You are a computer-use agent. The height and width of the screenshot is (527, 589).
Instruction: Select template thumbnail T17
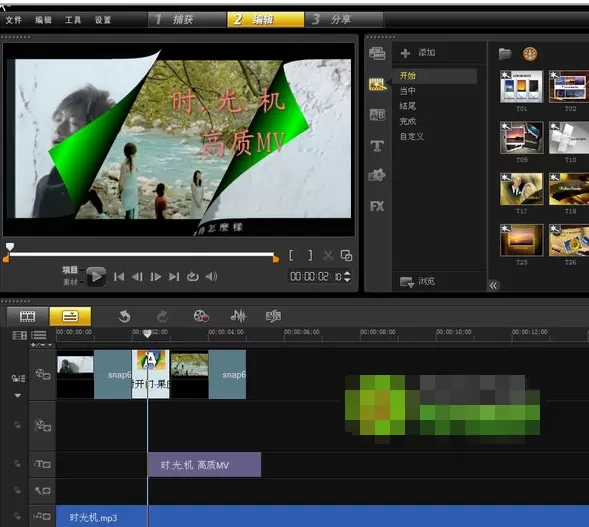point(521,189)
